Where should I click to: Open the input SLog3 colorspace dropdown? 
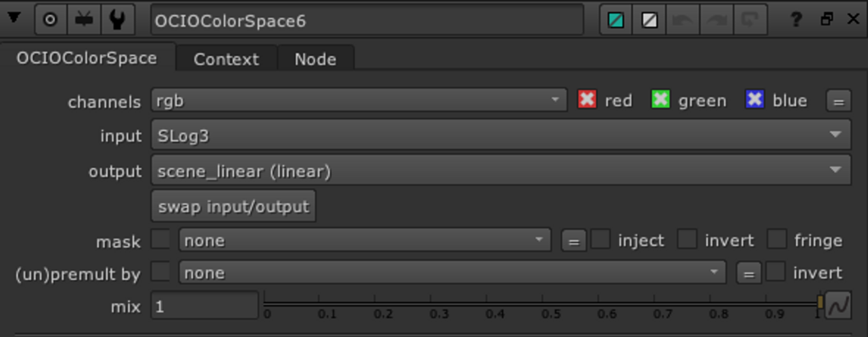[500, 135]
